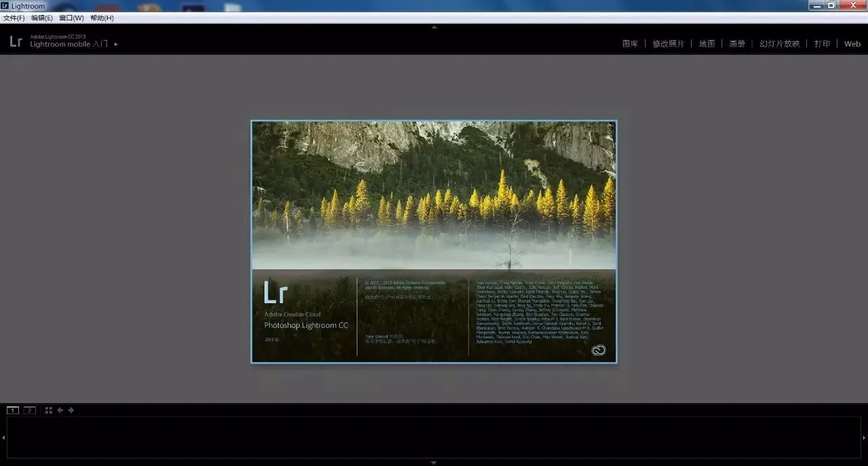Open the 窗口(W) menu
The width and height of the screenshot is (868, 466).
[71, 18]
